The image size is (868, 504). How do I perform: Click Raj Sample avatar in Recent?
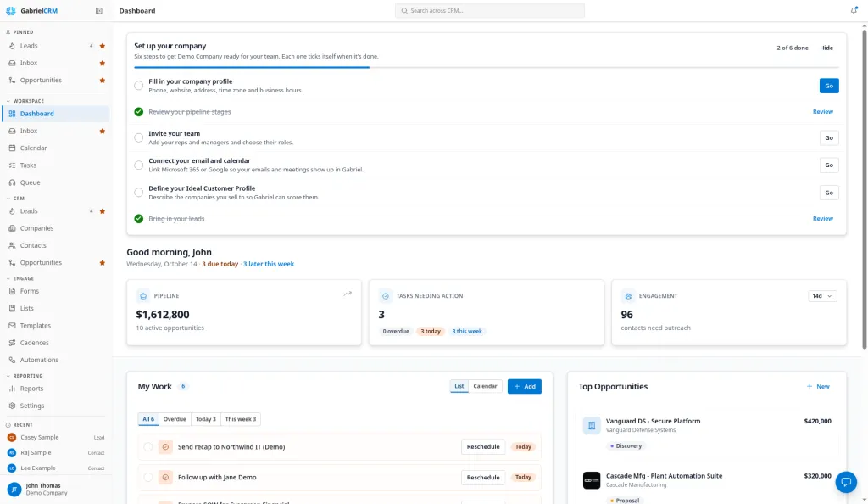(x=12, y=453)
